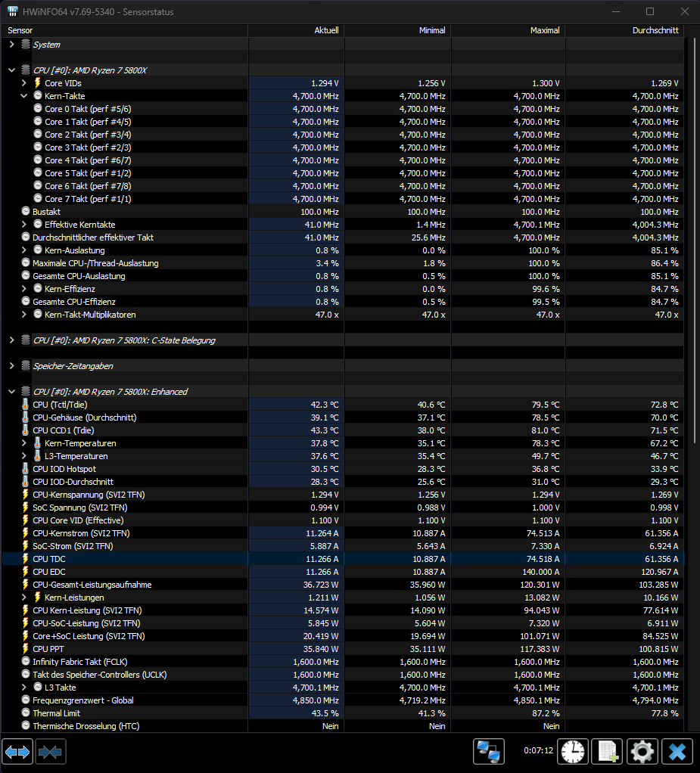Screen dimensions: 700x773
Task: Click the chip icon of Speicher-Zeitangaben
Action: click(x=26, y=366)
